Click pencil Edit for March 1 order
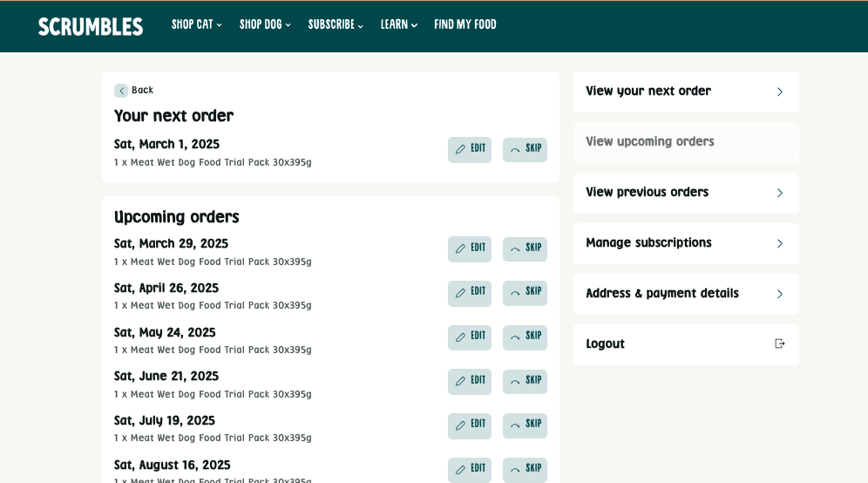The width and height of the screenshot is (868, 483). (x=461, y=149)
